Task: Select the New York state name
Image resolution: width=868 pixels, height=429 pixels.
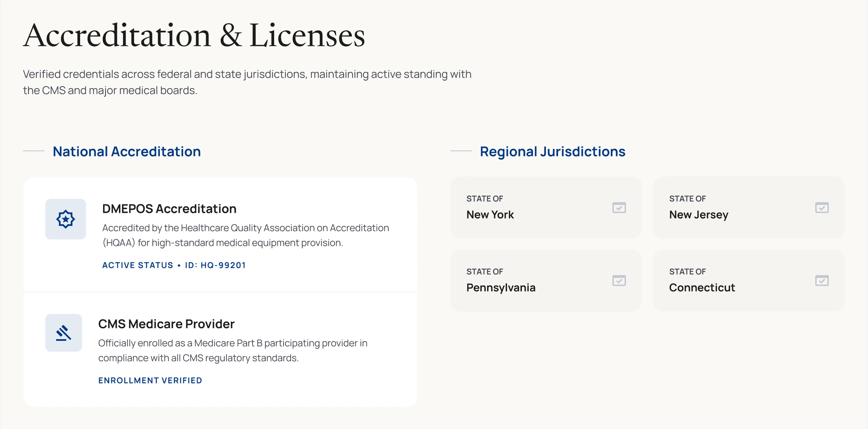Action: click(490, 214)
